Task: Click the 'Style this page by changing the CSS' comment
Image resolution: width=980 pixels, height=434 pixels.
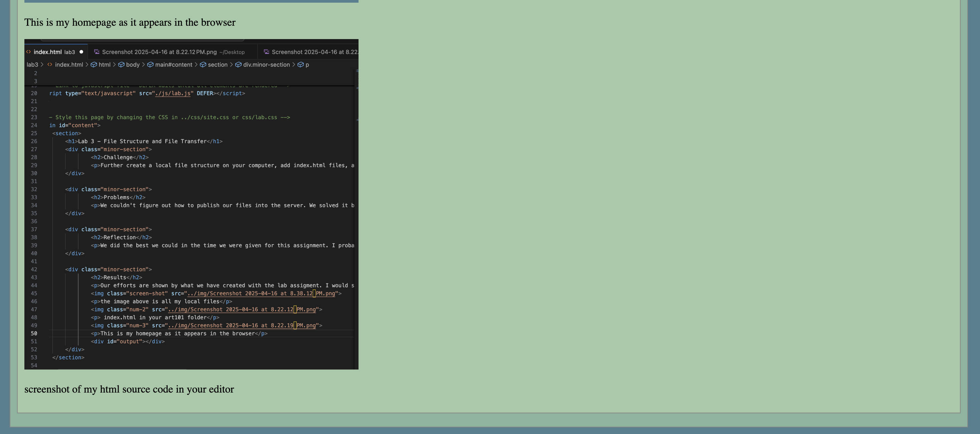Action: click(169, 117)
